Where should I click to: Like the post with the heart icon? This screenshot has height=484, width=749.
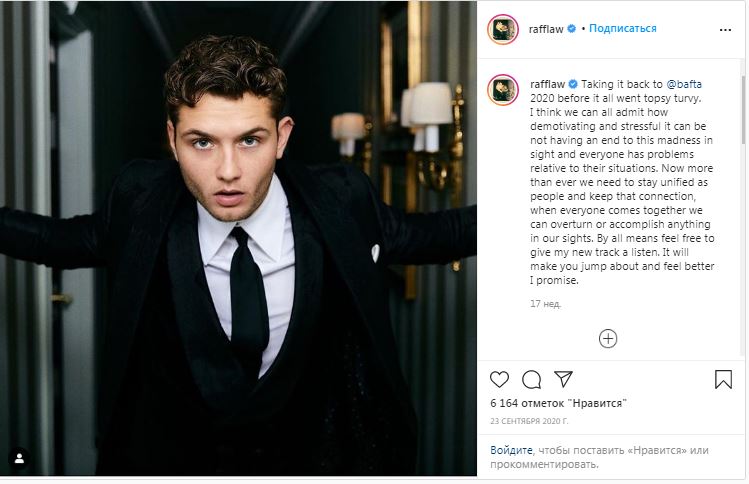pyautogui.click(x=500, y=379)
